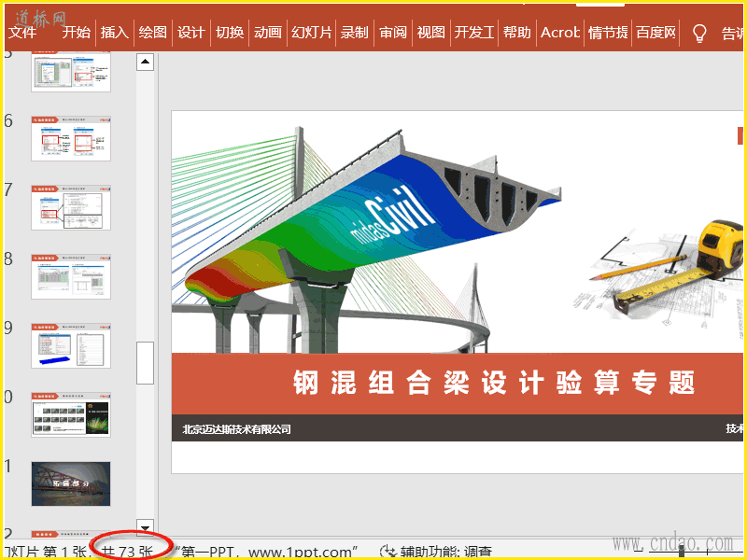747x560 pixels.
Task: Switch to the 动画 tab
Action: point(268,33)
